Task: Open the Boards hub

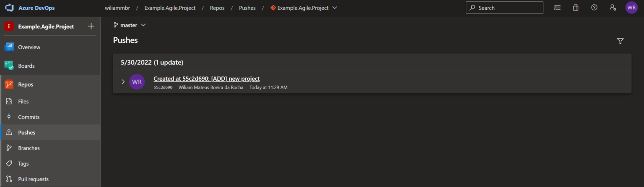Action: click(50, 66)
